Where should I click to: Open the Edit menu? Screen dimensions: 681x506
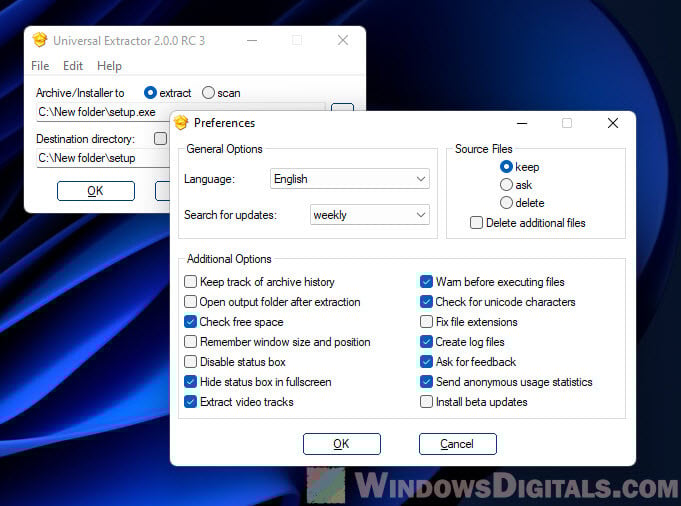[x=73, y=66]
